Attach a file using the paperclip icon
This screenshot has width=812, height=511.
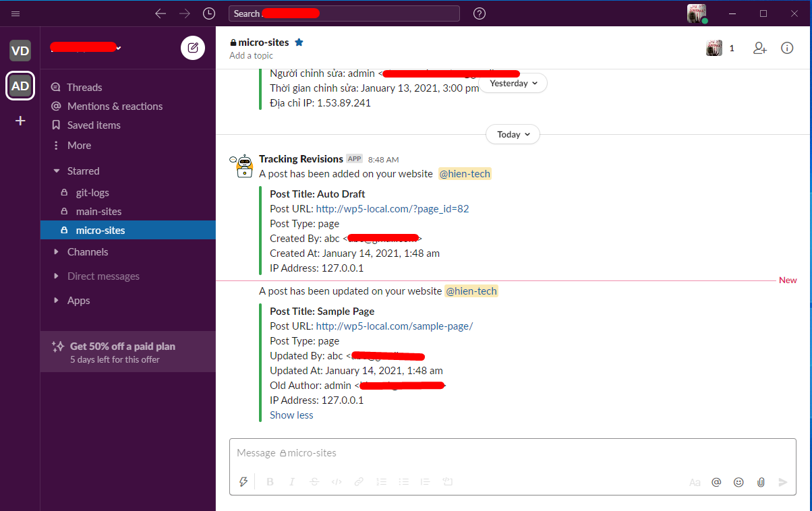click(x=761, y=482)
